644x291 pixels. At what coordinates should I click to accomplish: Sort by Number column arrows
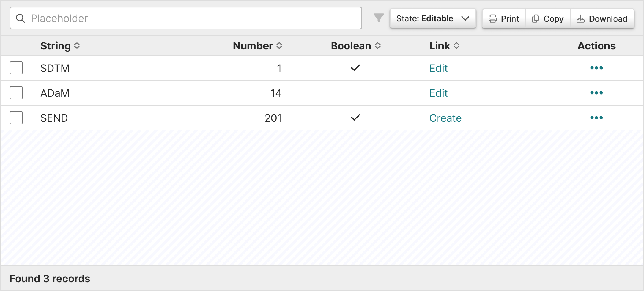pos(279,46)
